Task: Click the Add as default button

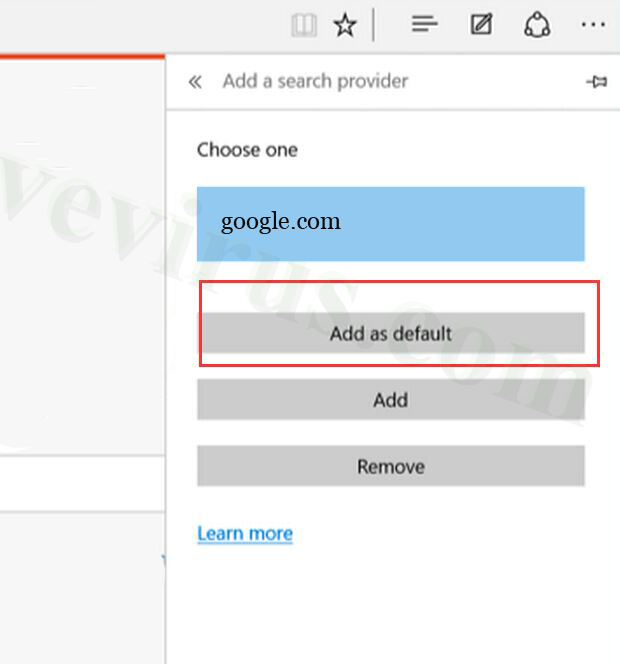Action: tap(393, 333)
